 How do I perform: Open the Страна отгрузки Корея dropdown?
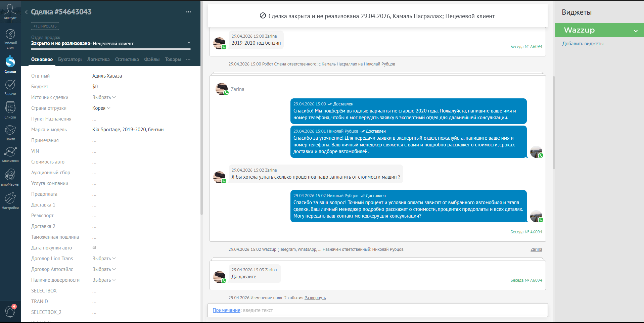coord(101,108)
